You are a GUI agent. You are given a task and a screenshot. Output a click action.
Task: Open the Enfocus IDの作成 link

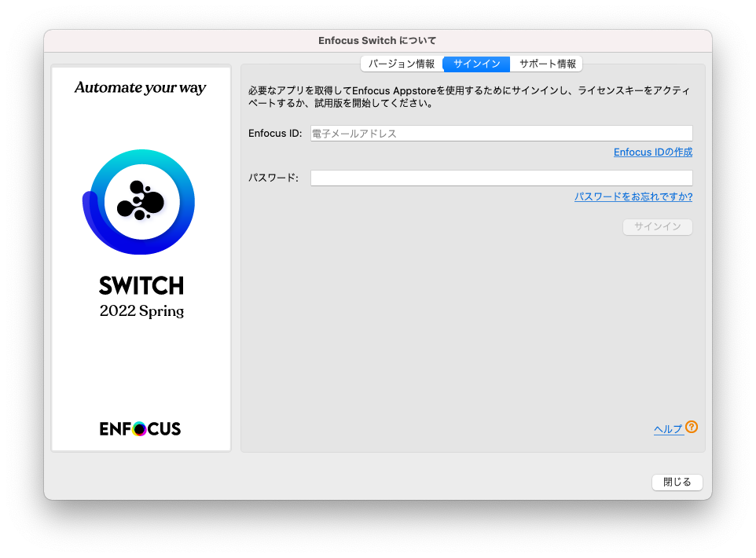coord(653,152)
